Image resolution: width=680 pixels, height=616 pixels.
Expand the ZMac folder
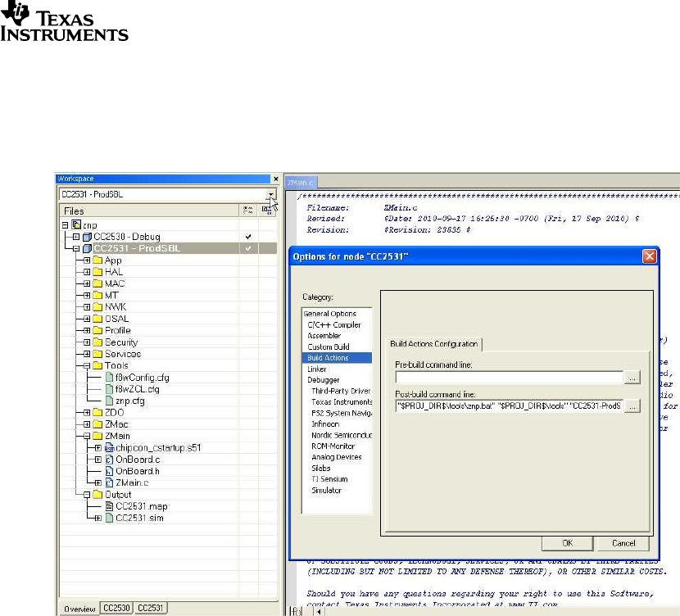87,424
